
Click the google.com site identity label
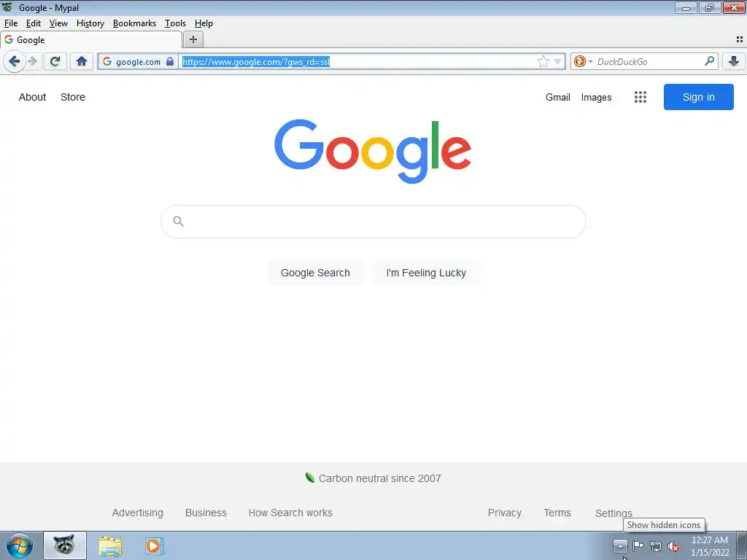click(138, 62)
